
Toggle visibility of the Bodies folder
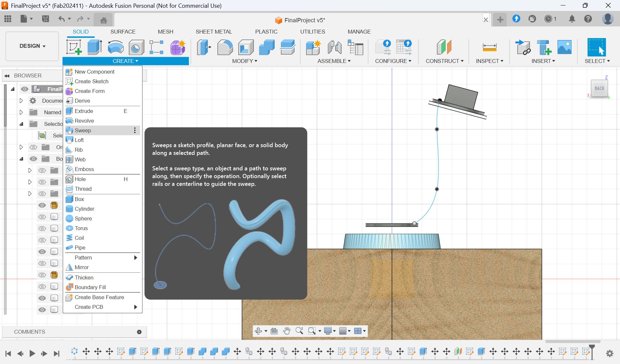click(x=34, y=159)
